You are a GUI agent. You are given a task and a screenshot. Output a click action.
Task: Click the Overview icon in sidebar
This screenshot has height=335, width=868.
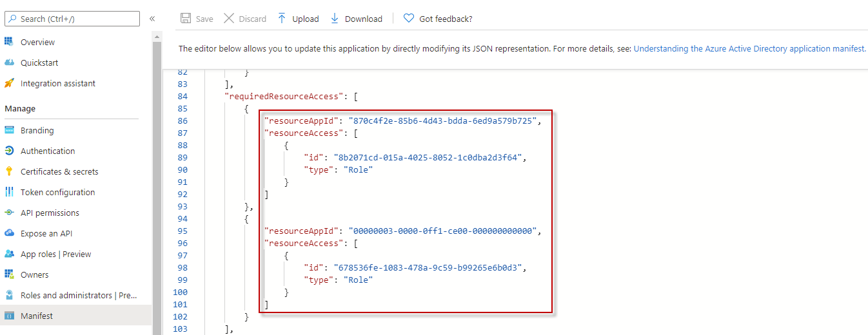9,42
